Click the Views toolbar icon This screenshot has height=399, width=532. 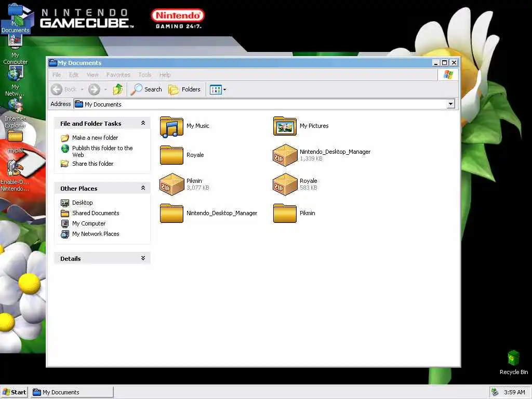(x=216, y=89)
